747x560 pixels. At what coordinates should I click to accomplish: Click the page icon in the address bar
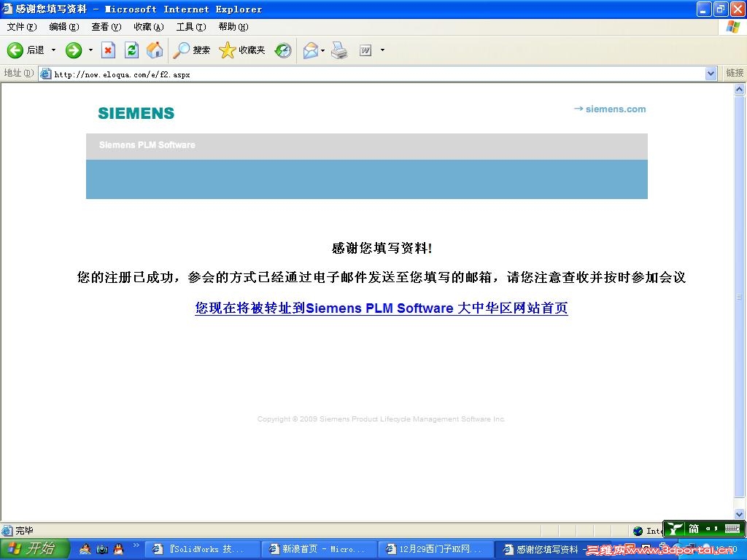click(46, 74)
